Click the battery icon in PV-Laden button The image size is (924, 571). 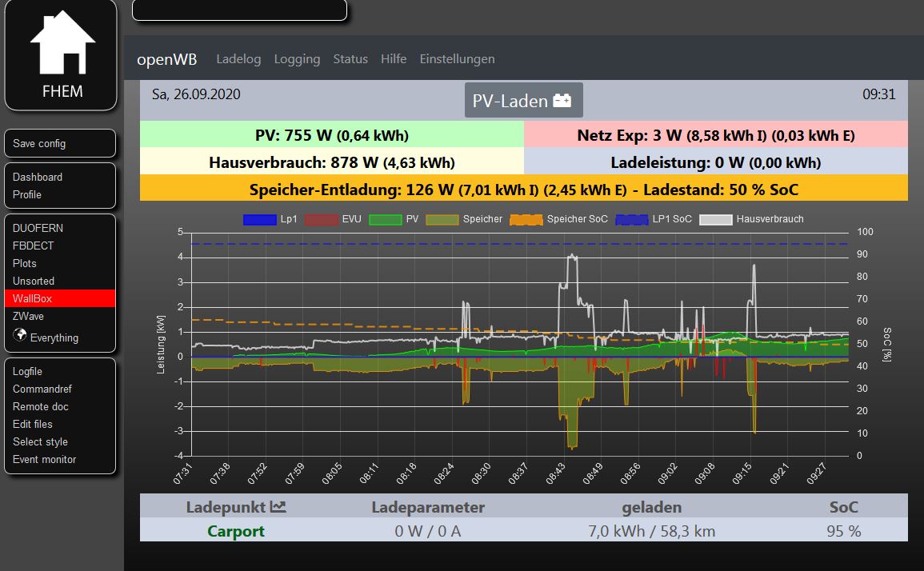pos(563,101)
